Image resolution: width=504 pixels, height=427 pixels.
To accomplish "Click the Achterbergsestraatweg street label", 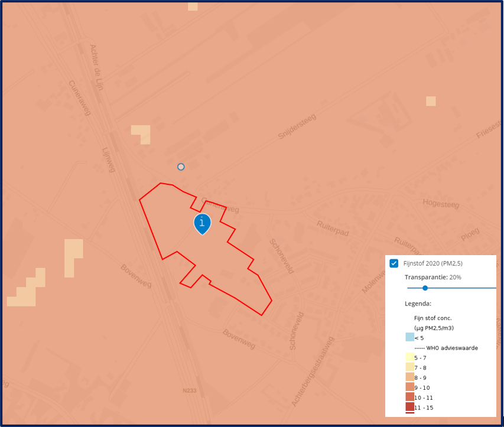I will click(313, 371).
